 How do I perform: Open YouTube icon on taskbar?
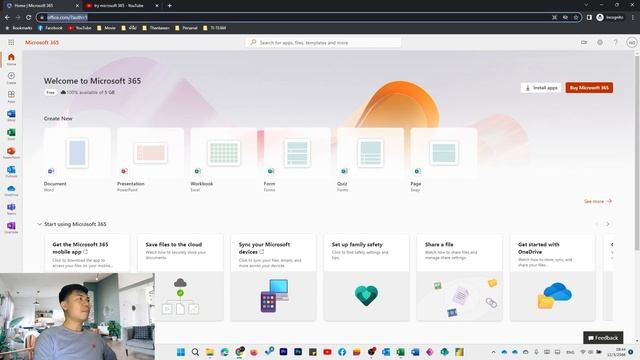click(327, 352)
